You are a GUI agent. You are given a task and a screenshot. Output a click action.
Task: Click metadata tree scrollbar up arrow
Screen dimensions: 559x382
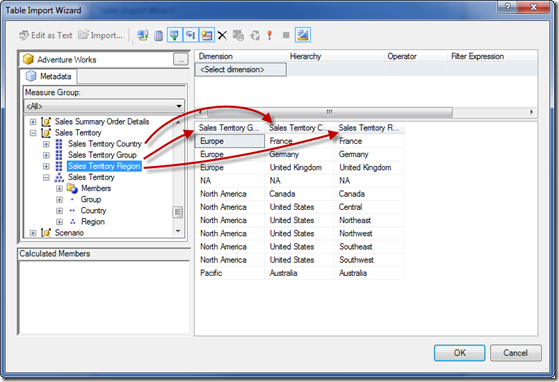[x=178, y=122]
